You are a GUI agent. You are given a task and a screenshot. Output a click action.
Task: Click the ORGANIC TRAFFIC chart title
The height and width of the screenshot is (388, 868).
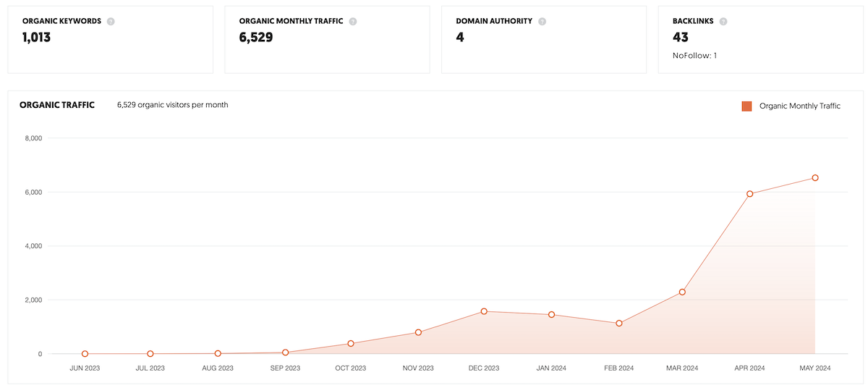(57, 105)
